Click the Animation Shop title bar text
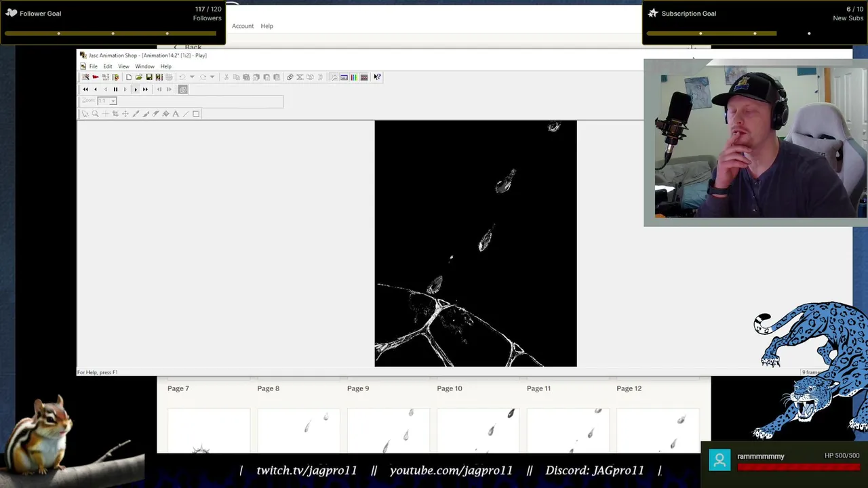 pos(148,55)
